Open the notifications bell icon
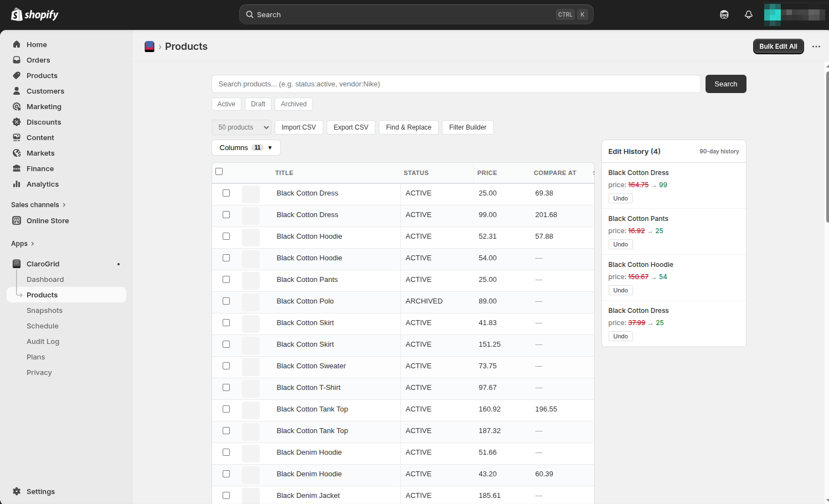This screenshot has width=829, height=504. (748, 14)
